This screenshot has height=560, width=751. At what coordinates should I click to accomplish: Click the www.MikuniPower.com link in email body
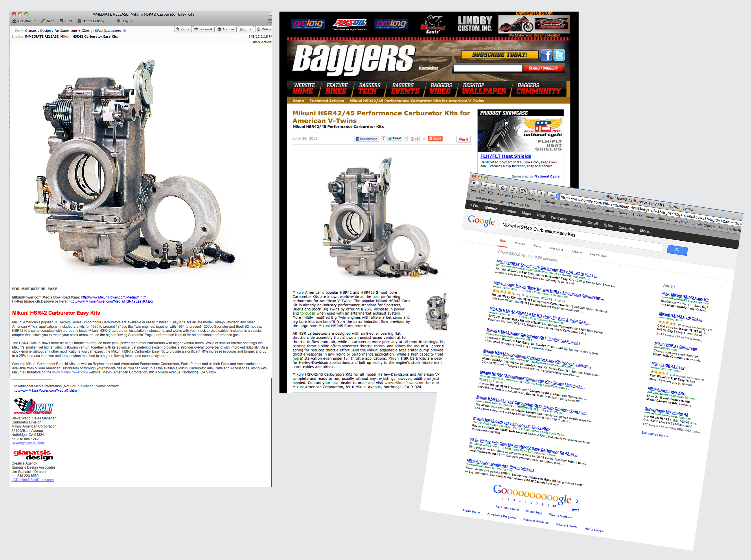click(x=70, y=372)
